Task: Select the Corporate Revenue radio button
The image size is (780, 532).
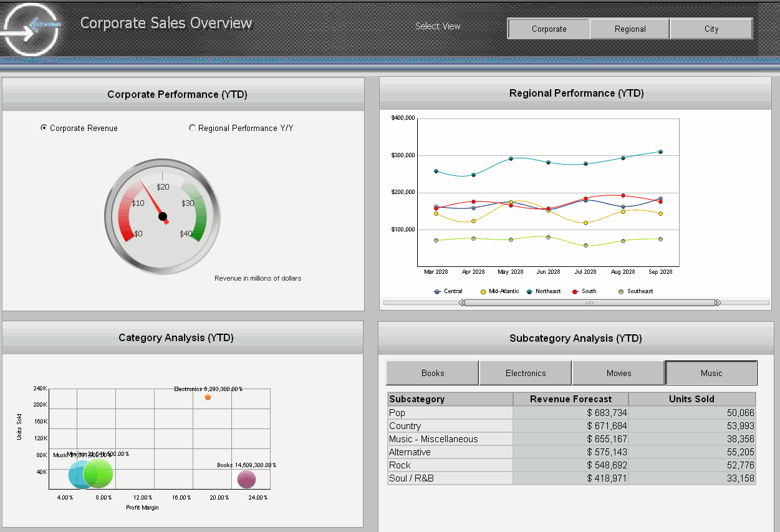Action: coord(43,127)
